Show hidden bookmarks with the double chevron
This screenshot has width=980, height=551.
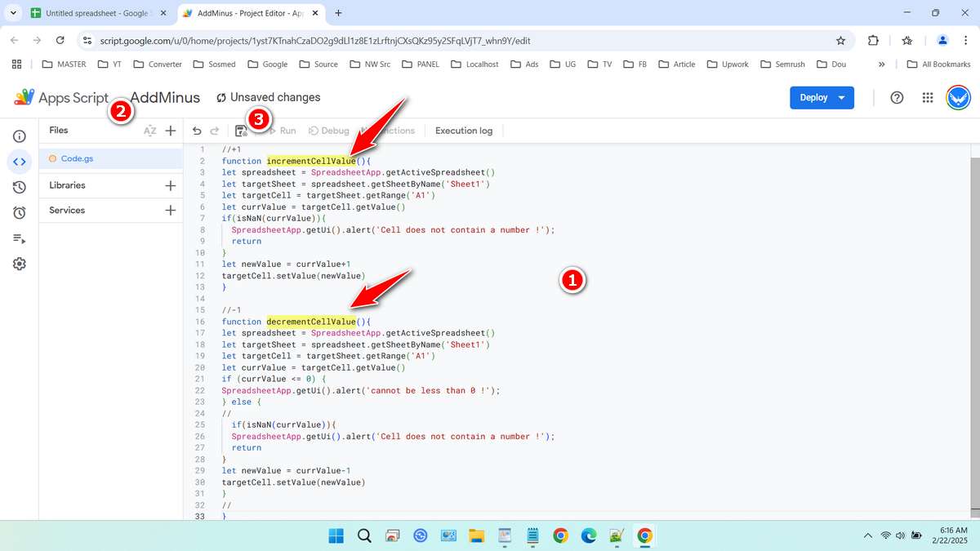(881, 64)
